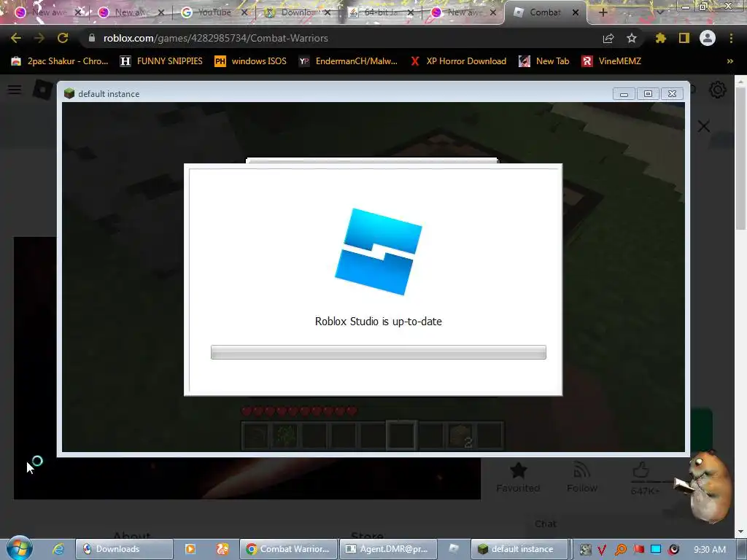Click the browser forward arrow
Screen dimensions: 747x560
(x=39, y=38)
